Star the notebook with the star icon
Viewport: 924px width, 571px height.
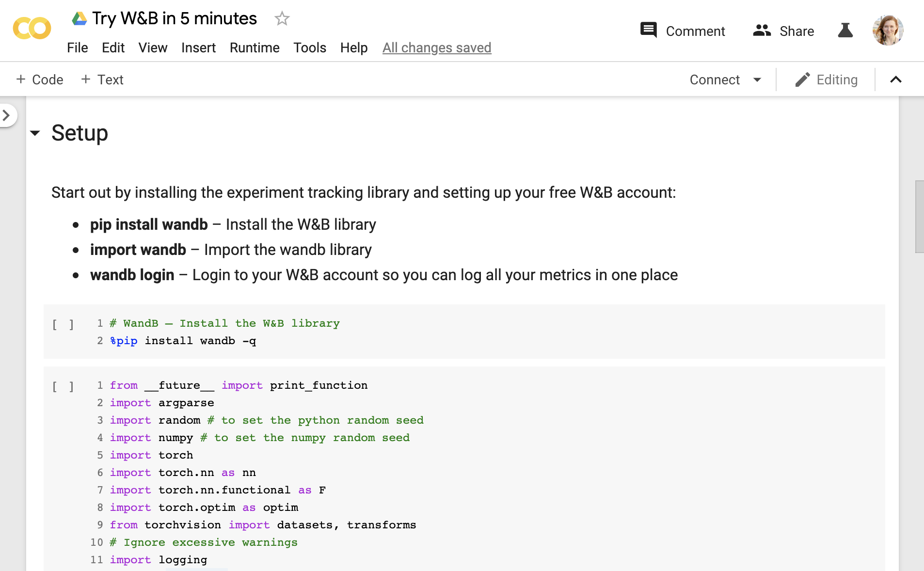[282, 19]
